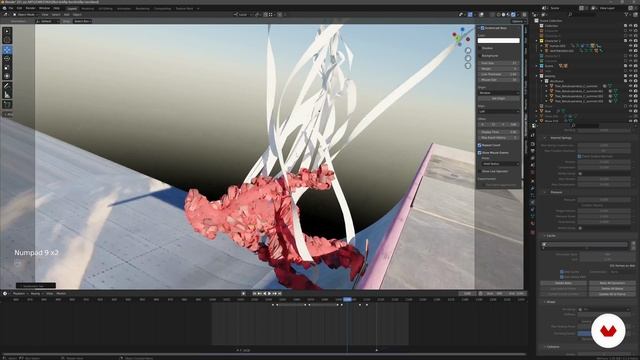Toggle the Screencast Keys checkbox

[x=482, y=28]
